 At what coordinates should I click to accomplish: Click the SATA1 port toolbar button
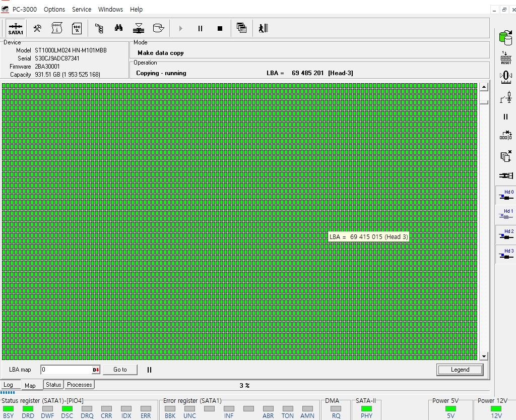(16, 28)
